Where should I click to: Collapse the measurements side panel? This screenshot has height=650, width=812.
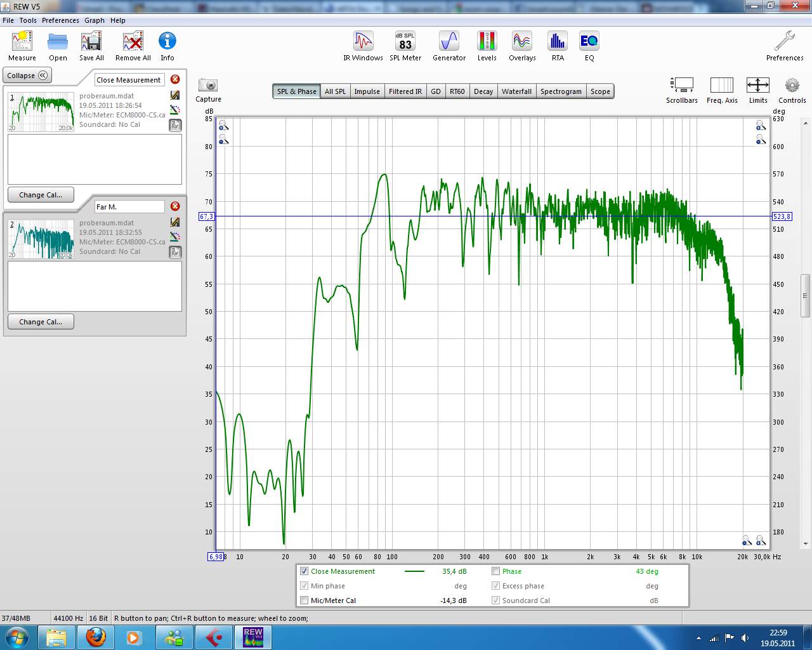[x=28, y=76]
